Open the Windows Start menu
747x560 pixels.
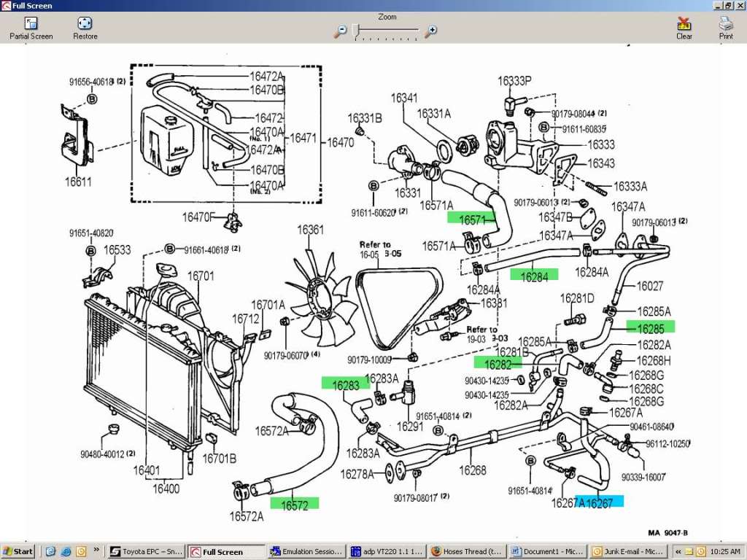tap(18, 551)
